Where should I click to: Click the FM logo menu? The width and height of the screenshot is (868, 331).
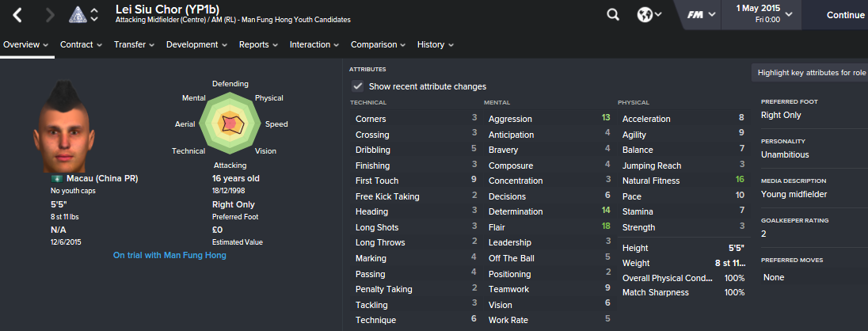coord(701,15)
